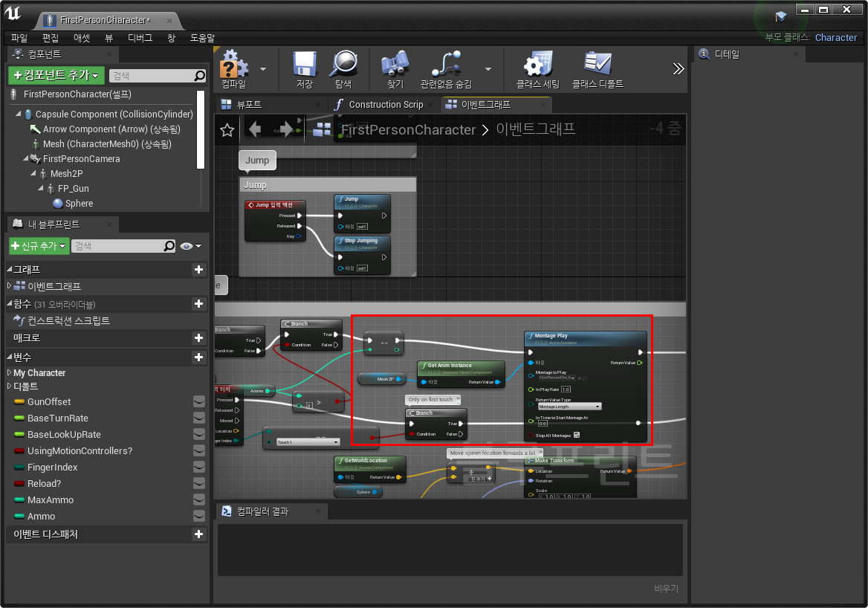Toggle visibility eye for UsingMotionControllers? variable

pos(199,450)
